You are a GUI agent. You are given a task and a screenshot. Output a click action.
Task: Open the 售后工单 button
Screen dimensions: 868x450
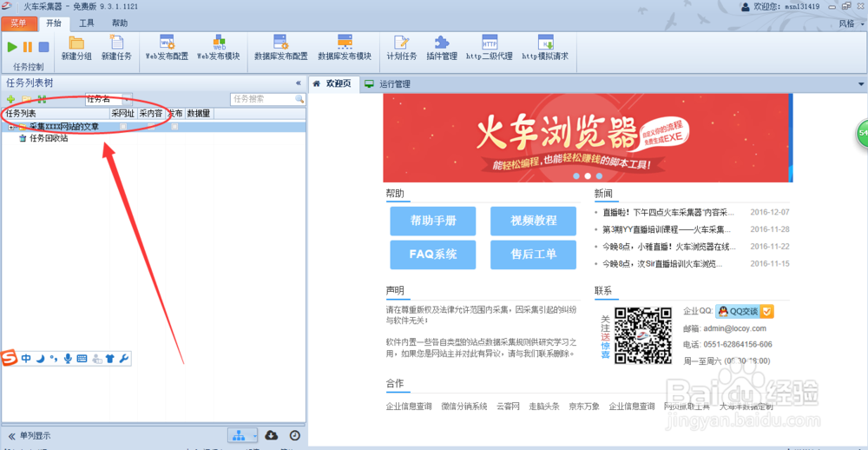tap(534, 255)
